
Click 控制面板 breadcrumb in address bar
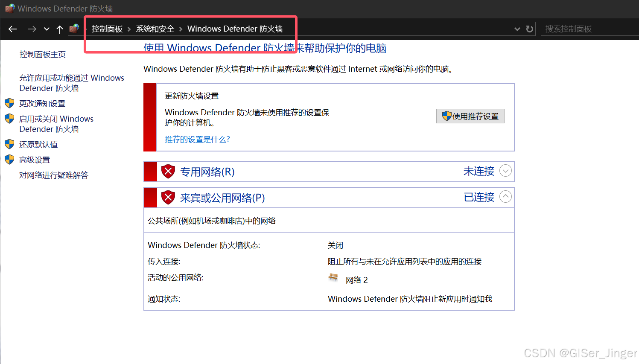pyautogui.click(x=107, y=29)
